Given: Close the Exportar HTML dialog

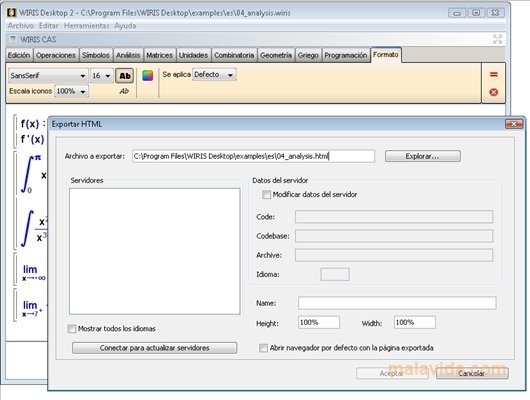Looking at the screenshot, I should tap(514, 124).
